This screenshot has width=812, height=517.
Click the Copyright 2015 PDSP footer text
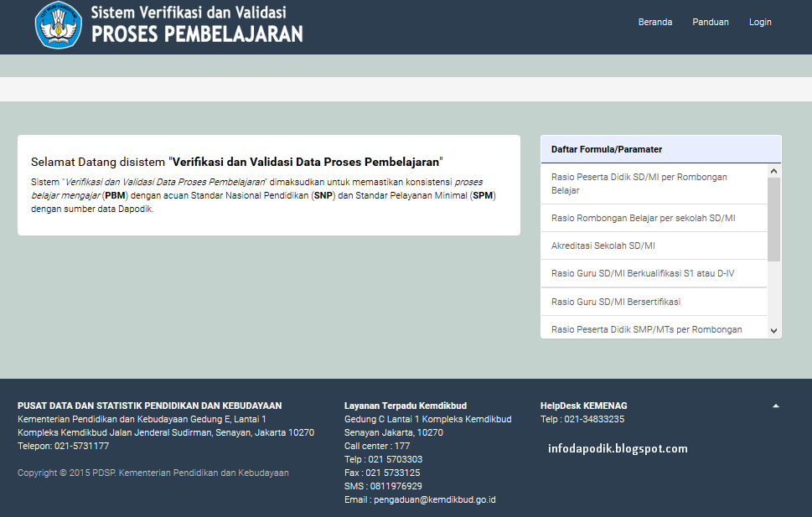[153, 473]
